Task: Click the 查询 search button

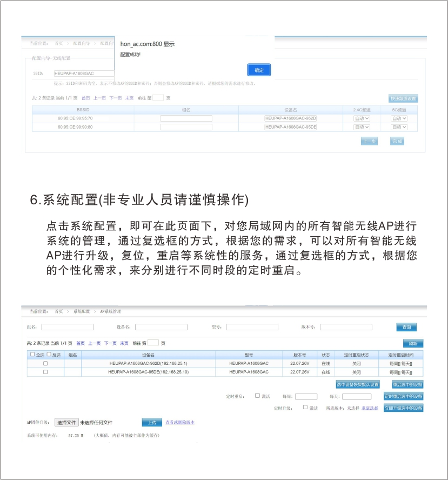Action: tap(406, 327)
